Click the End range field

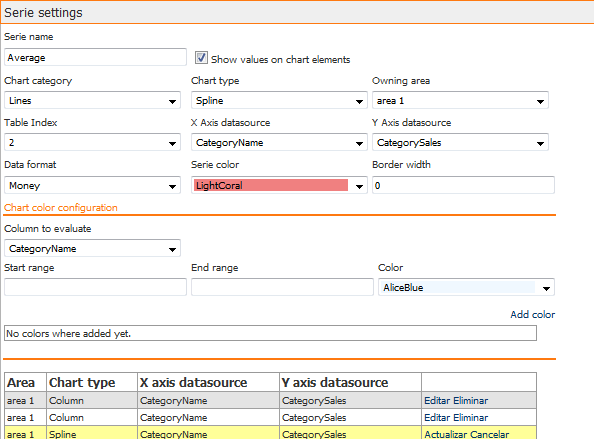click(282, 287)
